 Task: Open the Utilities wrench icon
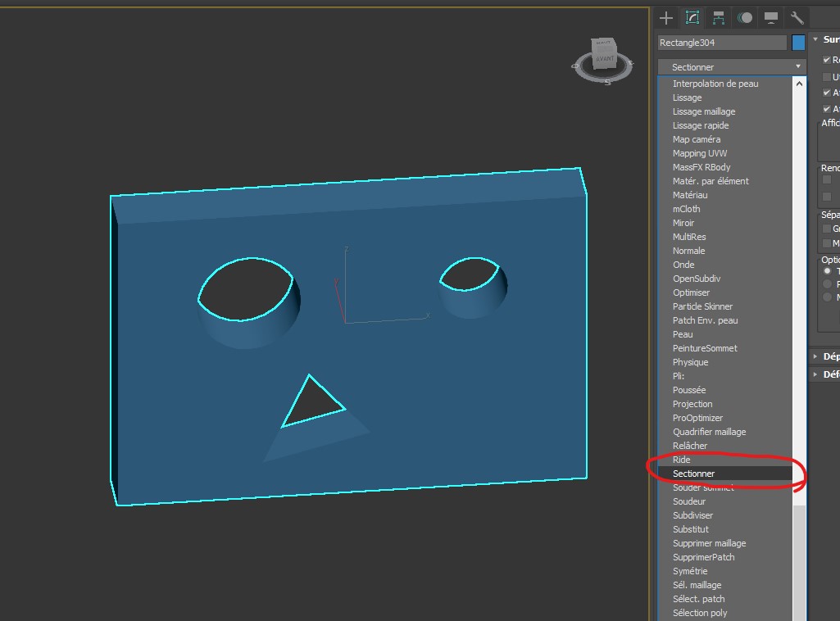pos(797,18)
